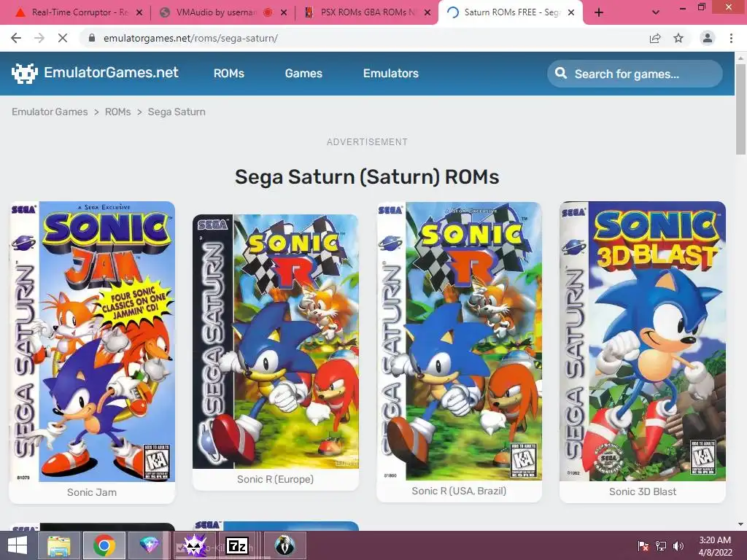
Task: Click the Sonic 3D Blast title
Action: click(643, 492)
